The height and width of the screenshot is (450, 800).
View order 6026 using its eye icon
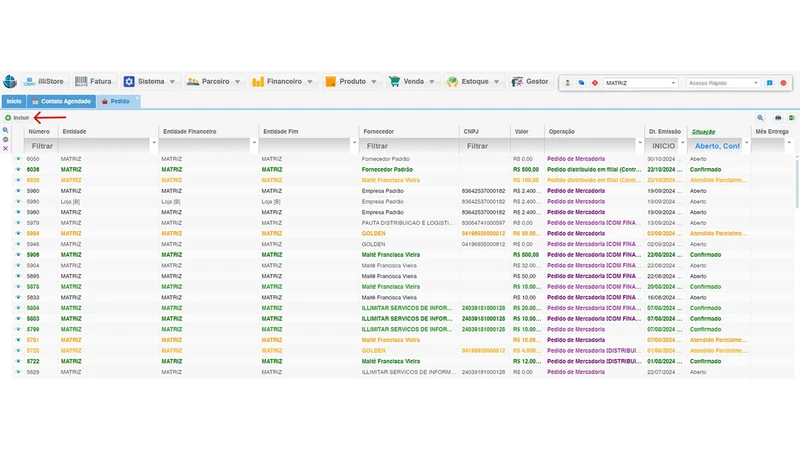click(18, 180)
